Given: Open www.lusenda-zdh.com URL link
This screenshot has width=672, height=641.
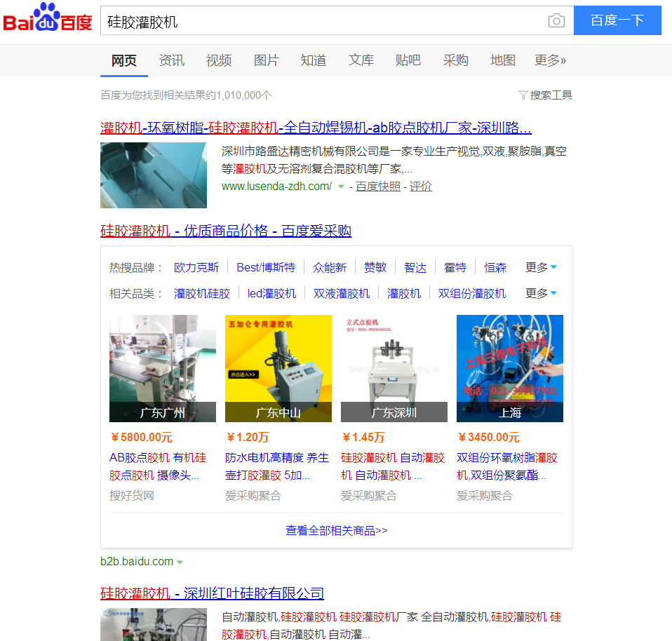Looking at the screenshot, I should [x=276, y=187].
